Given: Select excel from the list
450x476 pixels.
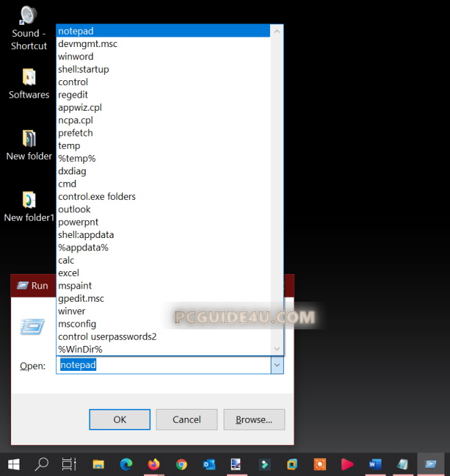Looking at the screenshot, I should point(163,273).
